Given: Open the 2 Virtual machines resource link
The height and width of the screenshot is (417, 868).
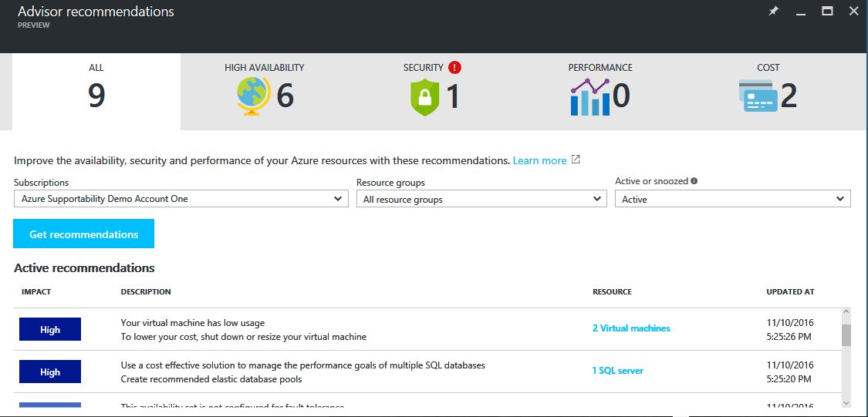Looking at the screenshot, I should [x=631, y=328].
